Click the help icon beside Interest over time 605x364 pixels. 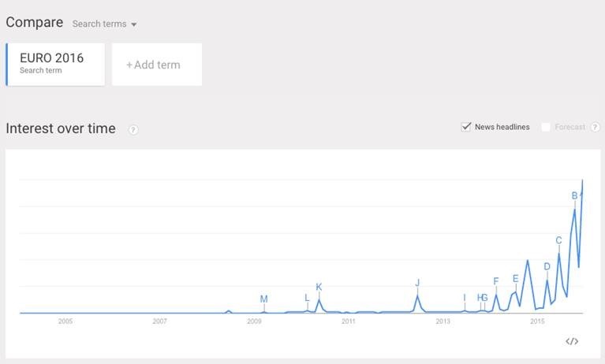(x=133, y=129)
